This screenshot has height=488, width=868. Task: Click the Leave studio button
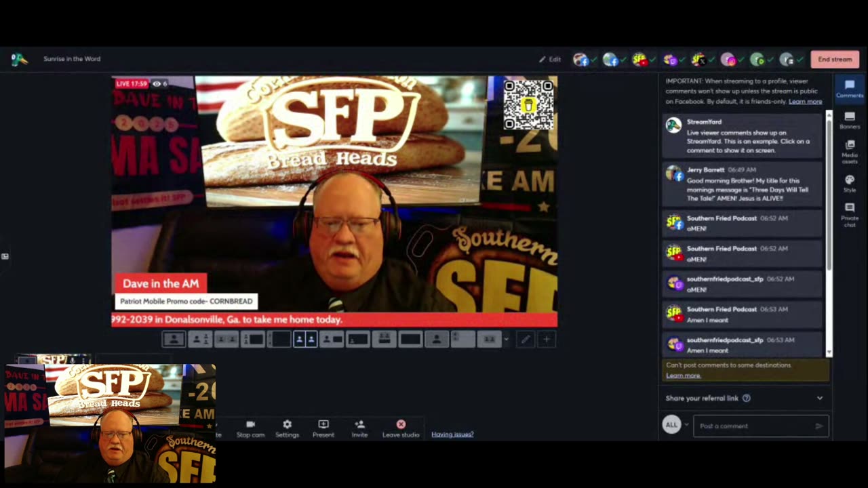tap(401, 428)
